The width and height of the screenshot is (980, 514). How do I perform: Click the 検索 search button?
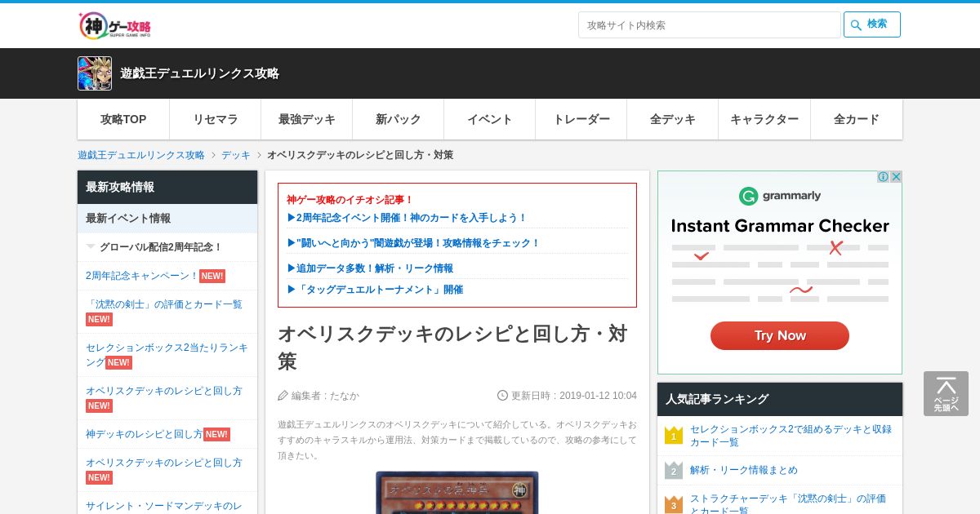[871, 24]
